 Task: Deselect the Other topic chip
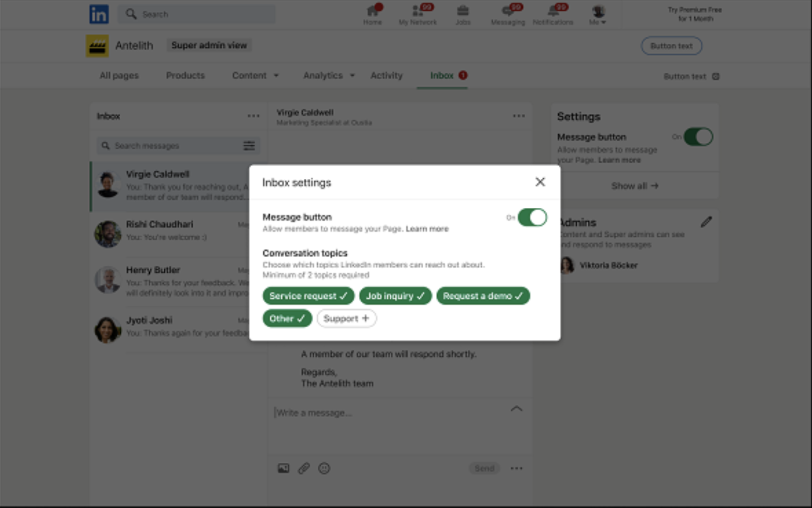[287, 319]
